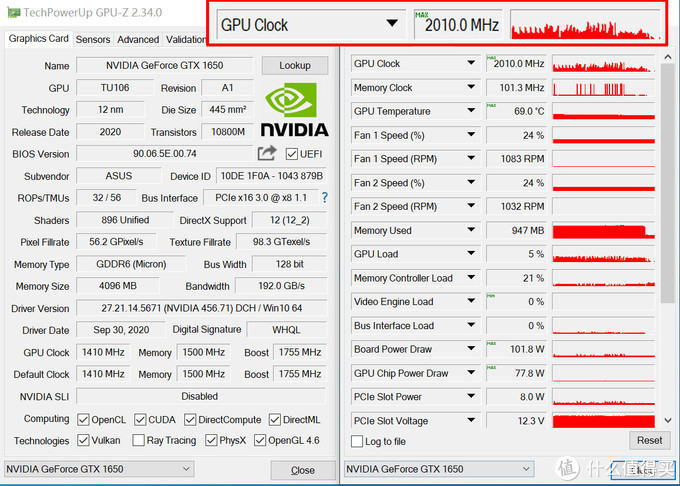Open the Fan 2 Speed (RPM) dropdown
680x486 pixels.
[471, 206]
